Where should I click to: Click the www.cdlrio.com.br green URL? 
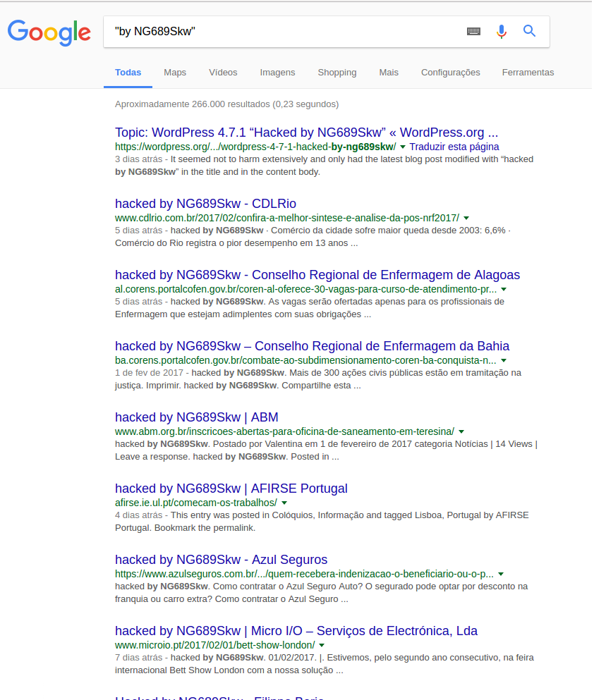coord(286,218)
